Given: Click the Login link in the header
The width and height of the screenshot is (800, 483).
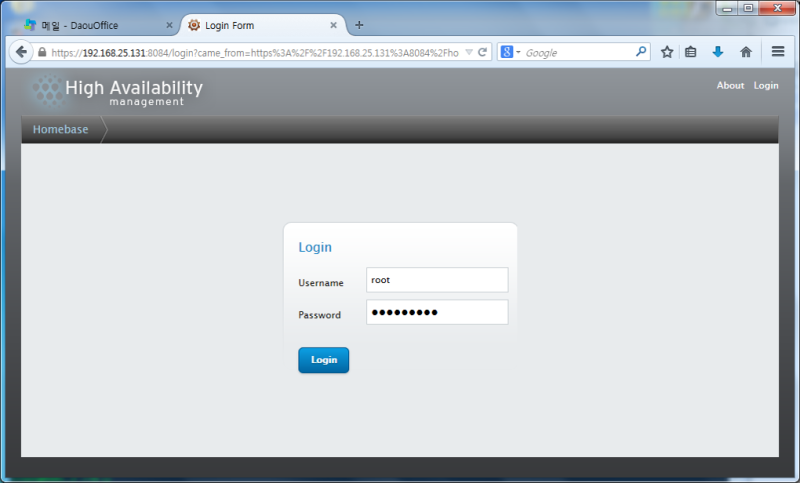Looking at the screenshot, I should coord(766,86).
